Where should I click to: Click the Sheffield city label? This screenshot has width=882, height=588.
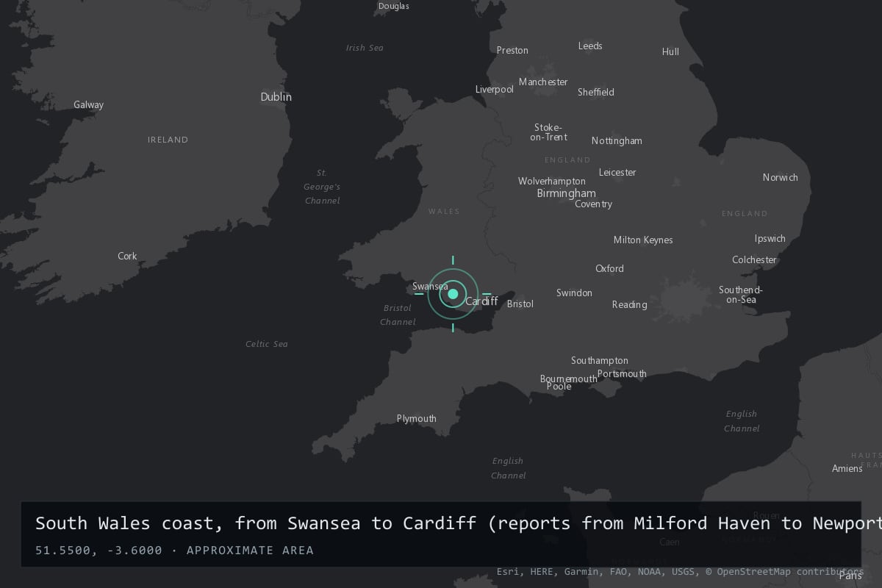tap(595, 92)
